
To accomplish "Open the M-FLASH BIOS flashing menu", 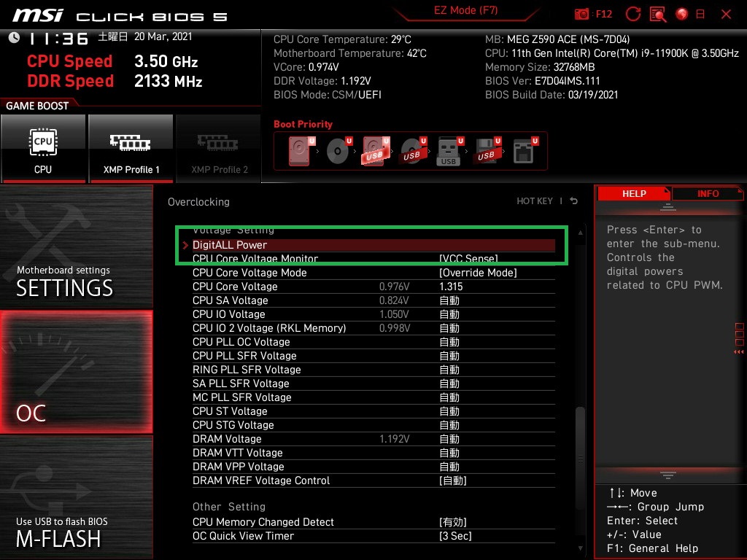I will coord(76,497).
